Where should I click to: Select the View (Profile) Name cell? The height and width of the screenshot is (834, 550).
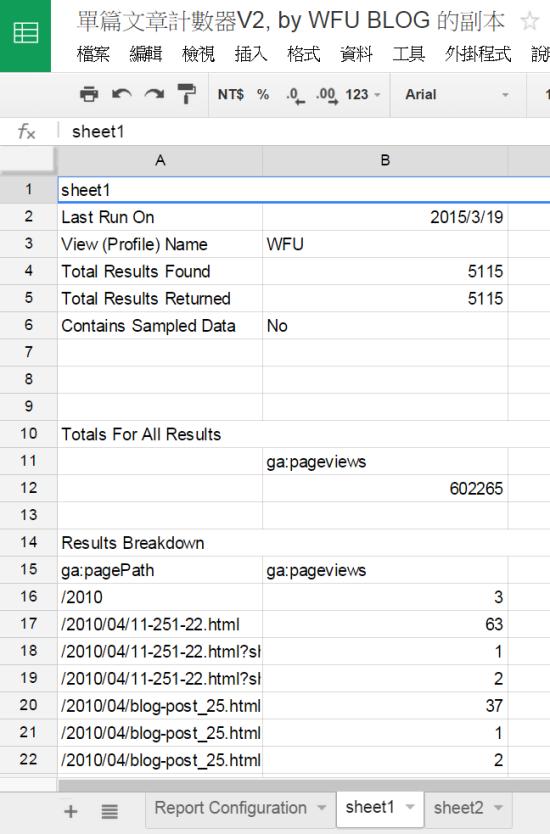click(160, 244)
